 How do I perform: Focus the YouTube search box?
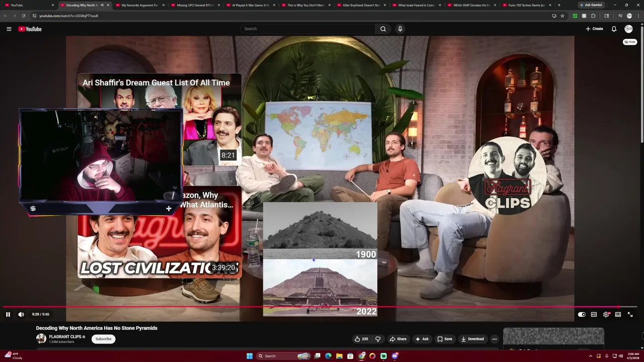(x=307, y=29)
